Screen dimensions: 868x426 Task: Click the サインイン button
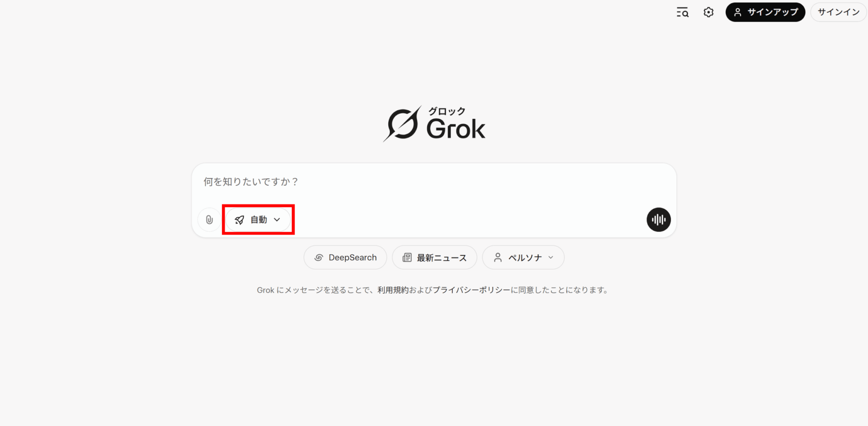coord(838,12)
